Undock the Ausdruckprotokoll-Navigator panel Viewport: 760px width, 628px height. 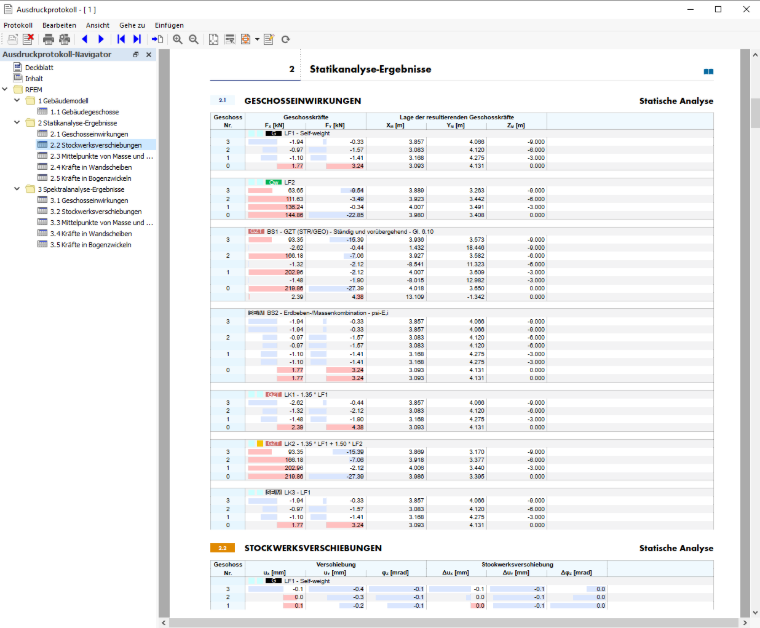point(136,55)
